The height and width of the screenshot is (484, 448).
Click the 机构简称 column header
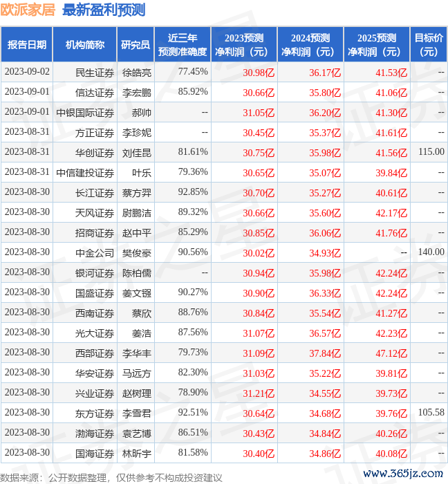coord(85,45)
